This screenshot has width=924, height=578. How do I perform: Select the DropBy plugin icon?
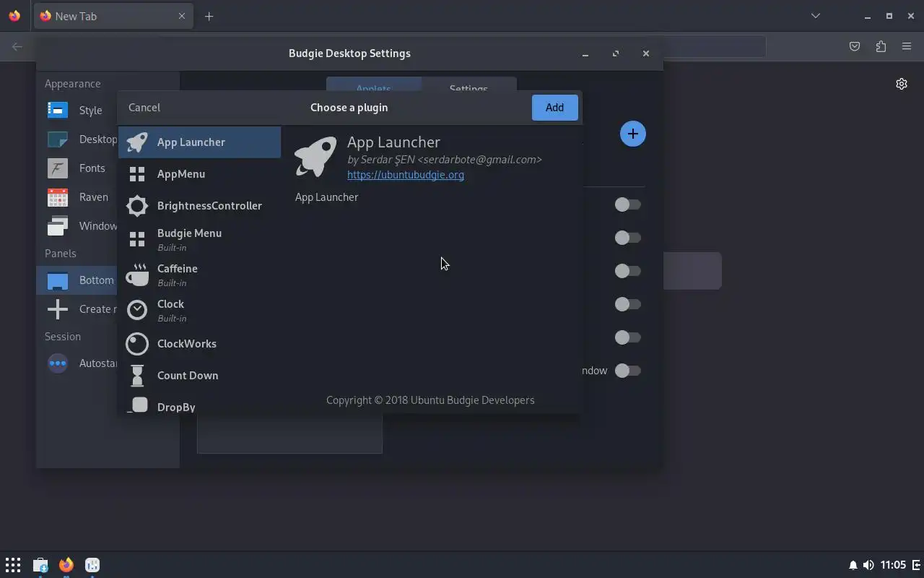[x=137, y=406]
